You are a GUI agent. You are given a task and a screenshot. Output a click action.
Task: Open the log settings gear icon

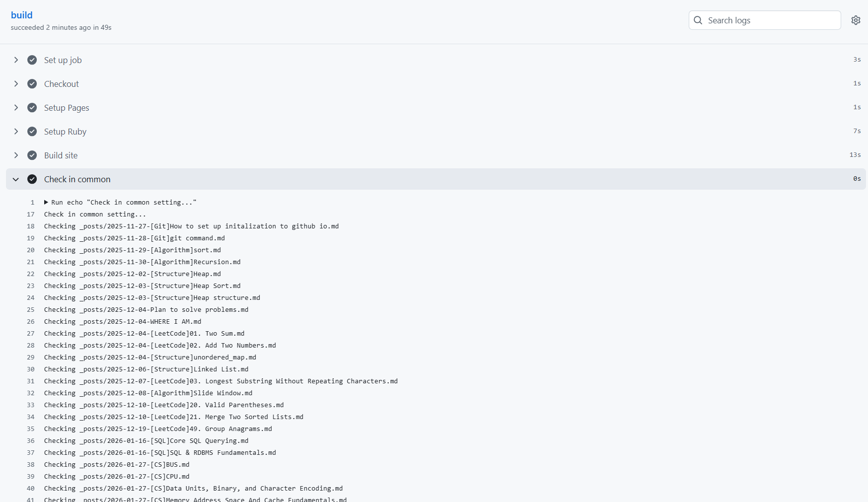click(856, 20)
